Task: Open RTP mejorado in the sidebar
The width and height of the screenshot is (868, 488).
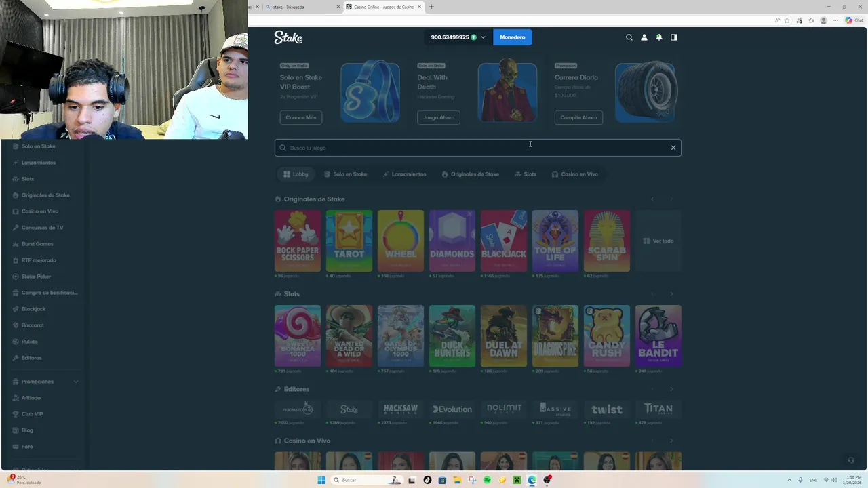Action: pos(39,260)
